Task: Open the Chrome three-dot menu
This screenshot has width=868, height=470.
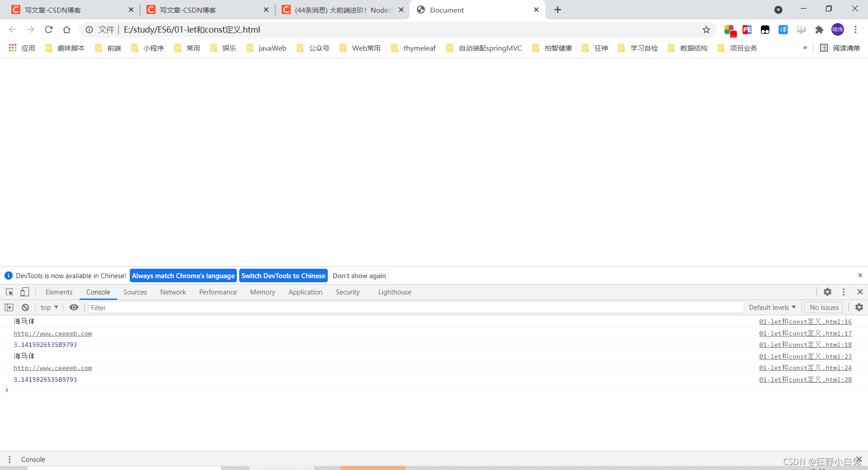Action: [855, 29]
